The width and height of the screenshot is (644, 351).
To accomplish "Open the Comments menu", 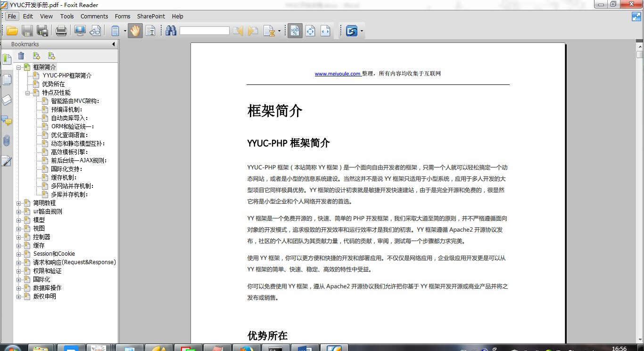I will tap(94, 16).
